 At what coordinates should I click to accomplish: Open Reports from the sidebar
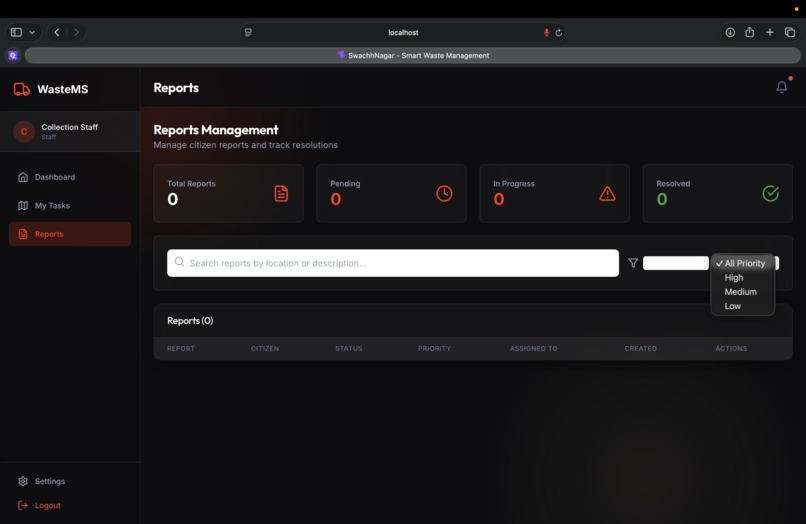70,234
